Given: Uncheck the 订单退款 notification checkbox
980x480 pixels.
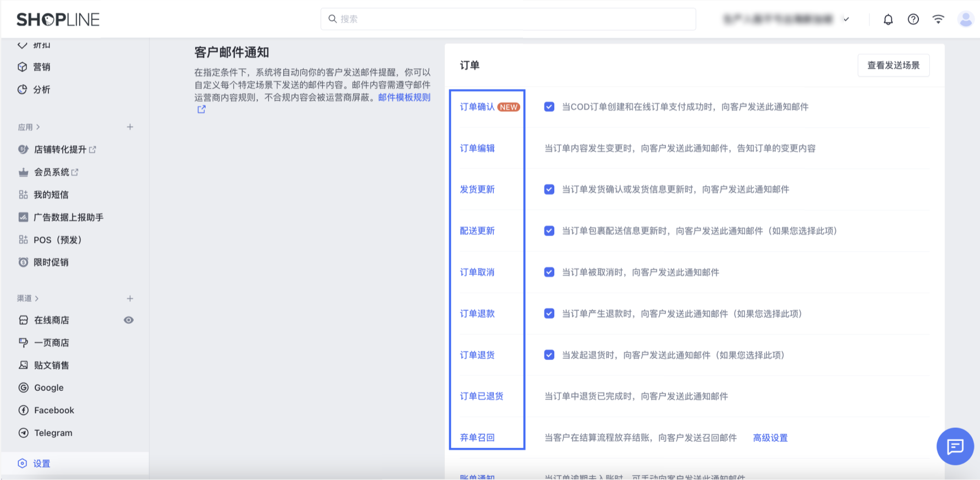Looking at the screenshot, I should (549, 314).
